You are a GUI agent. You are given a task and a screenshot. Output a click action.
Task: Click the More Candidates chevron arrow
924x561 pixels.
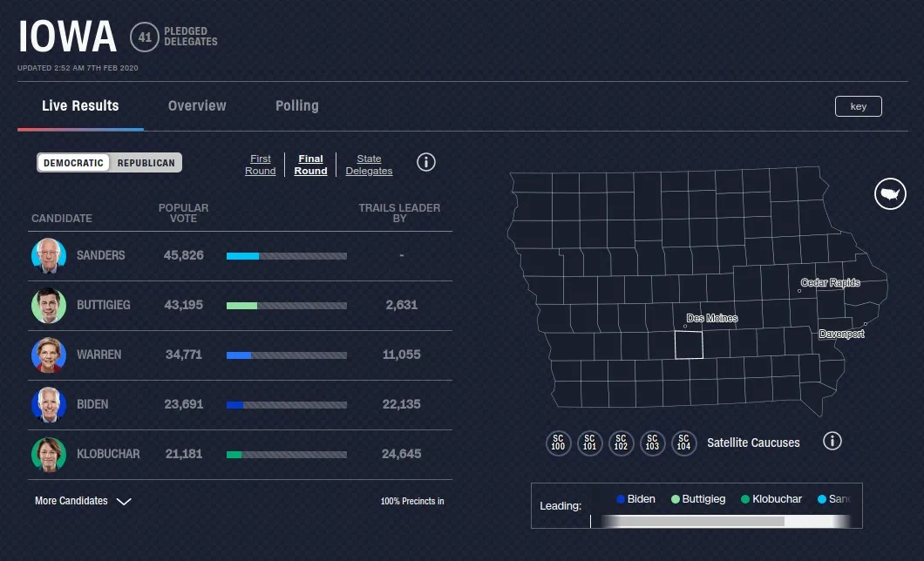[x=124, y=502]
